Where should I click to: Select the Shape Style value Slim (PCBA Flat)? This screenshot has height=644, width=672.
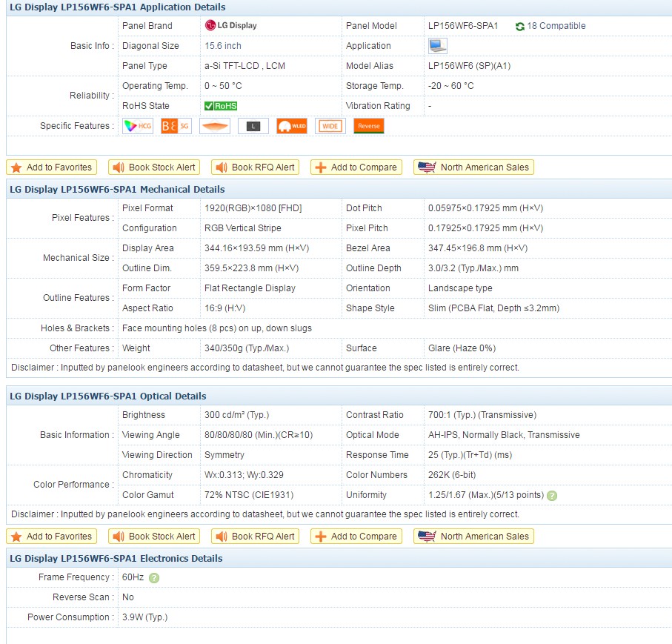493,308
